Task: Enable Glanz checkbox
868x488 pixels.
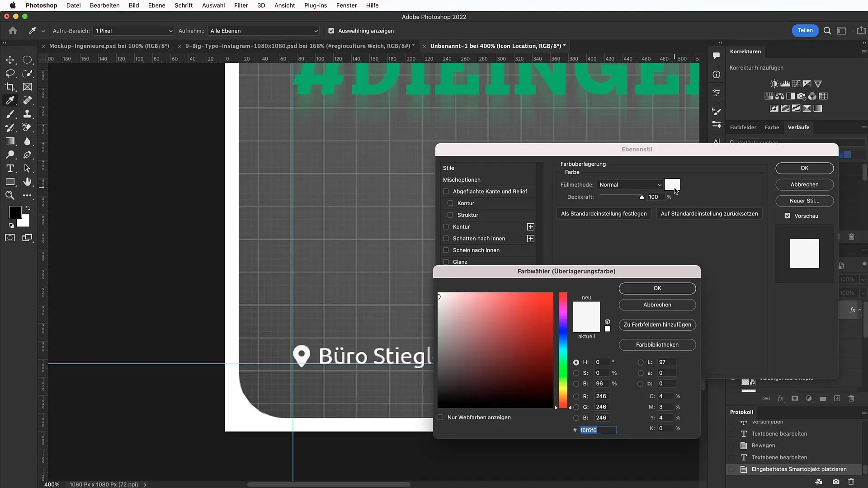Action: coord(446,262)
